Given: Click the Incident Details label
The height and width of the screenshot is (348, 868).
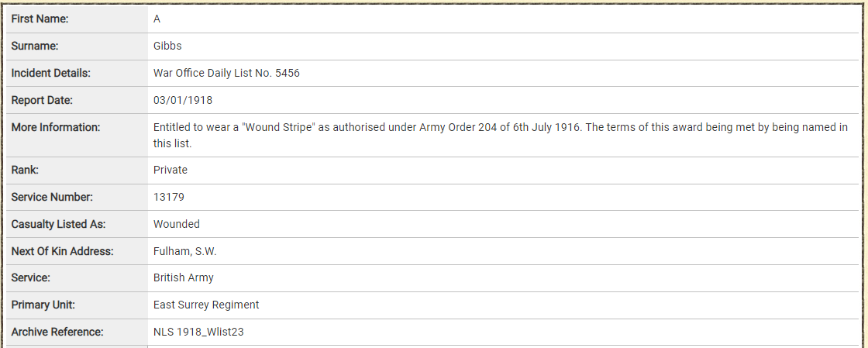Looking at the screenshot, I should point(50,73).
